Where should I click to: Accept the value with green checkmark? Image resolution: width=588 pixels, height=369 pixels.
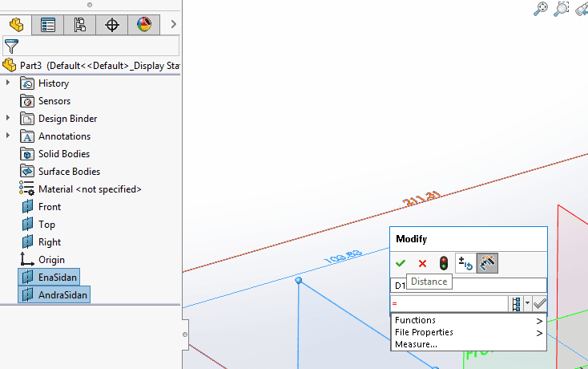[401, 263]
